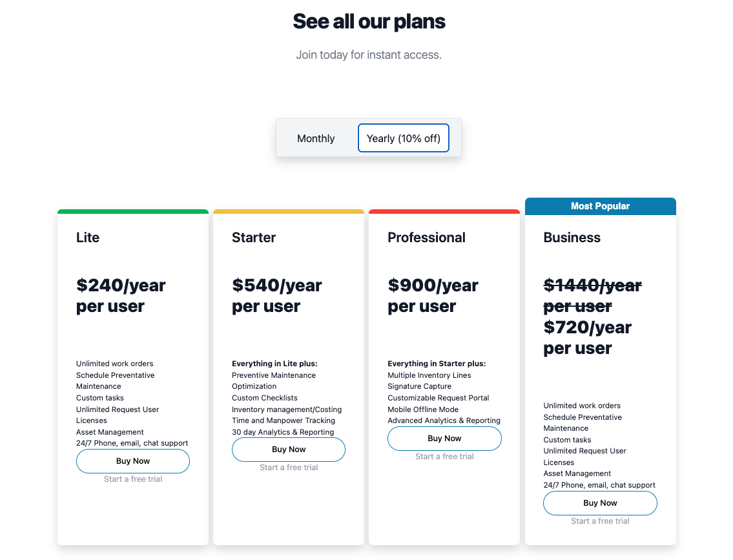
Task: Click the Business plan heading
Action: point(572,238)
